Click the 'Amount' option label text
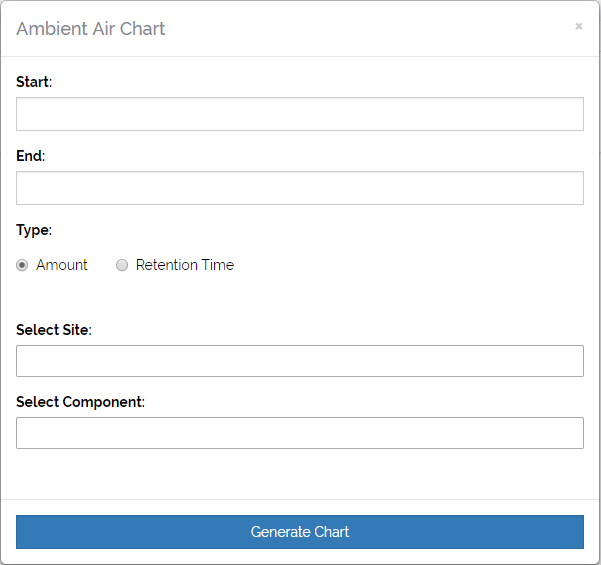Viewport: 601px width, 565px height. coord(62,265)
